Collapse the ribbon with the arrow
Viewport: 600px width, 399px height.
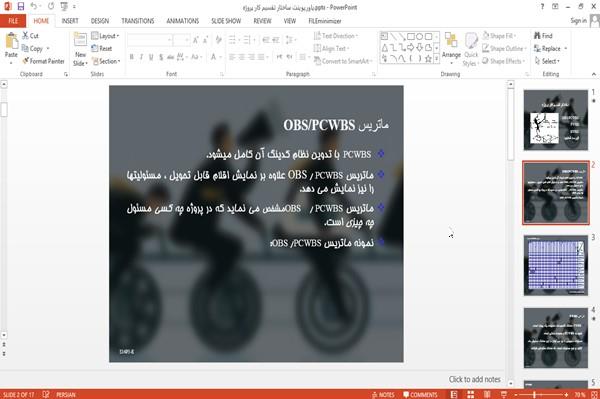tap(594, 74)
